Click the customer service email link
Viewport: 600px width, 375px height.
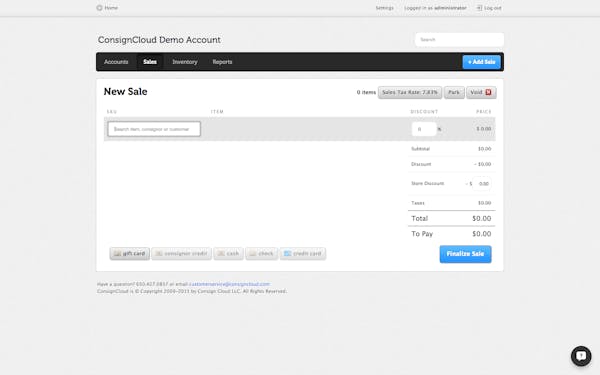(x=230, y=284)
